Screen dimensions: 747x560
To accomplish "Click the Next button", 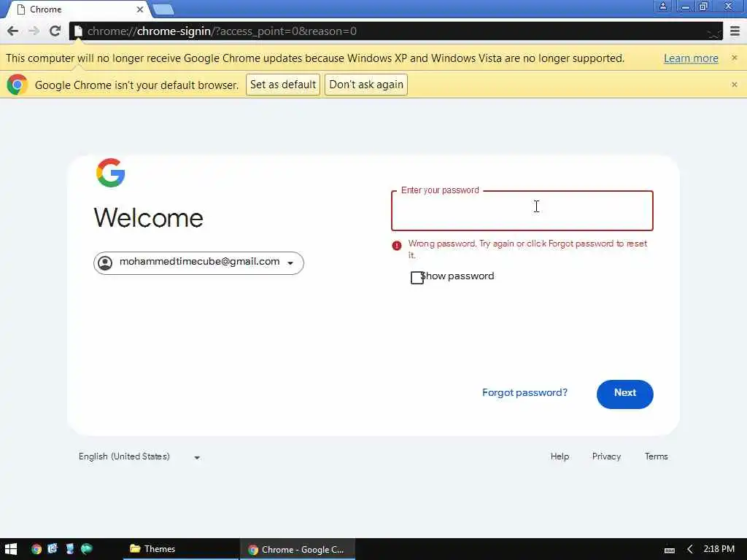I will 624,394.
